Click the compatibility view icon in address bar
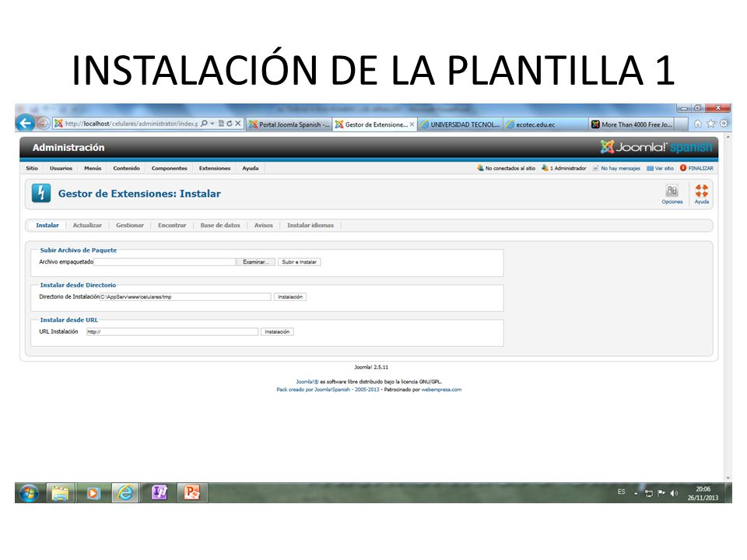The height and width of the screenshot is (560, 747). point(222,124)
